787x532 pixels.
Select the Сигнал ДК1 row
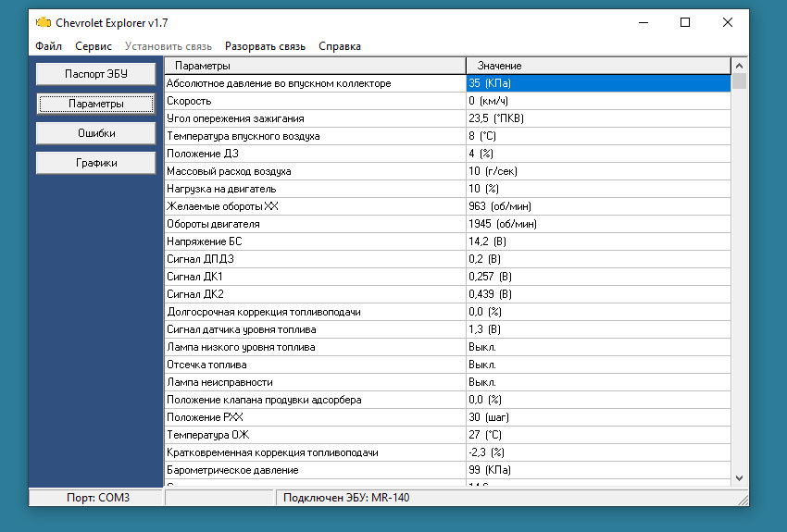pyautogui.click(x=448, y=277)
